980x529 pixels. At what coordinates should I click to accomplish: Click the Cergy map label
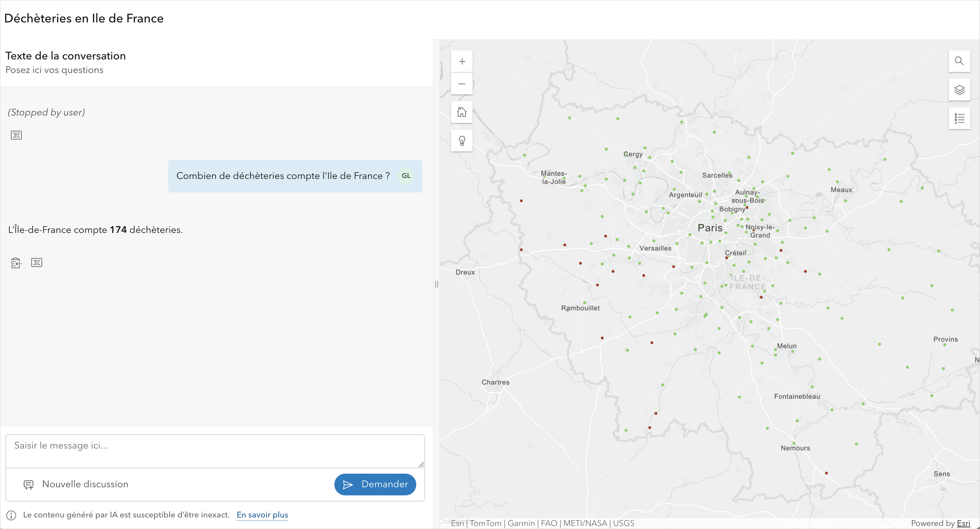[633, 154]
